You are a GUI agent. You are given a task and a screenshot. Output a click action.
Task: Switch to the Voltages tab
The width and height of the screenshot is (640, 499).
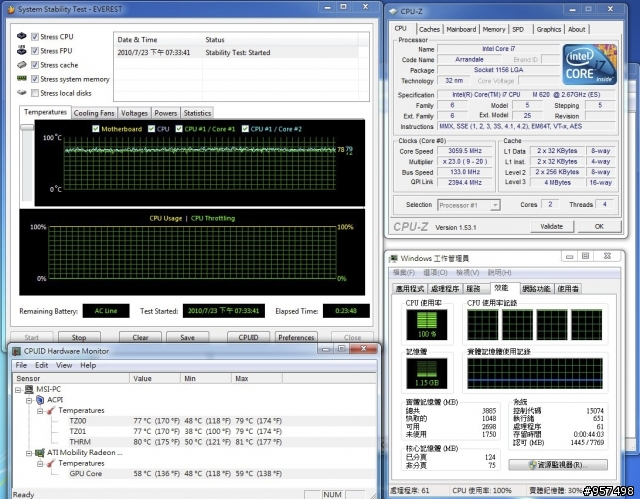[x=134, y=113]
